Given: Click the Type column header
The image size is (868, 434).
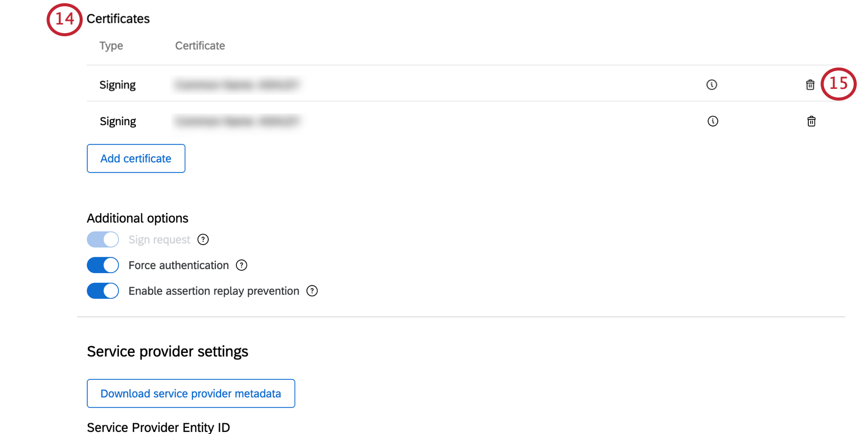Looking at the screenshot, I should pos(111,46).
